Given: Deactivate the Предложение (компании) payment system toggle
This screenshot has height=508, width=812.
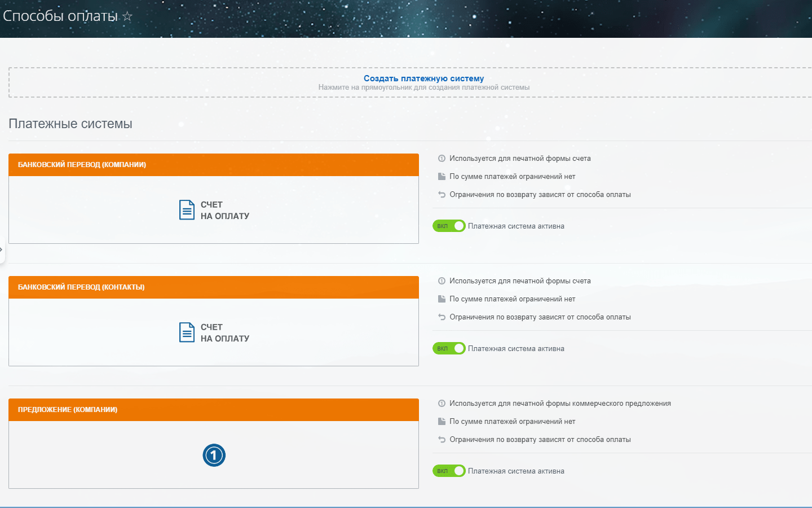Looking at the screenshot, I should [449, 470].
